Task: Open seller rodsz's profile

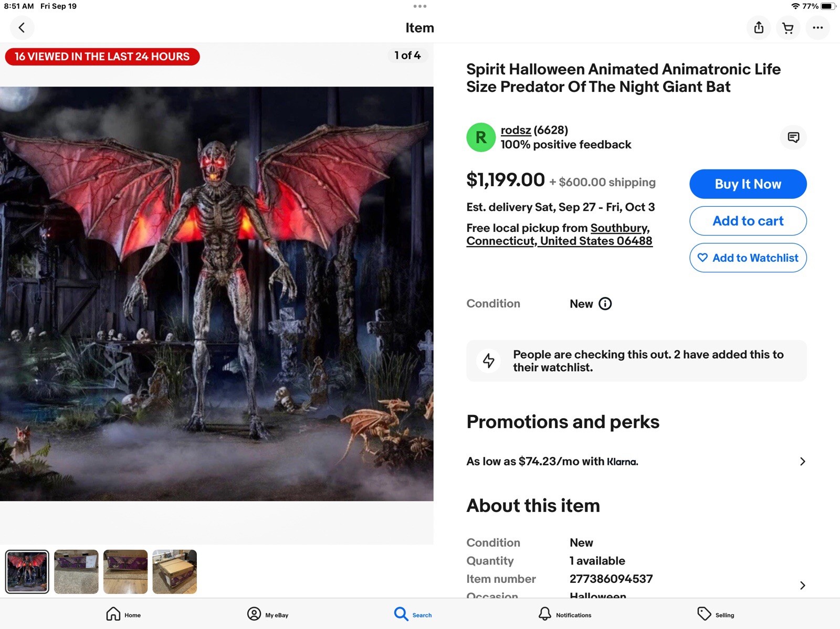Action: click(x=516, y=130)
